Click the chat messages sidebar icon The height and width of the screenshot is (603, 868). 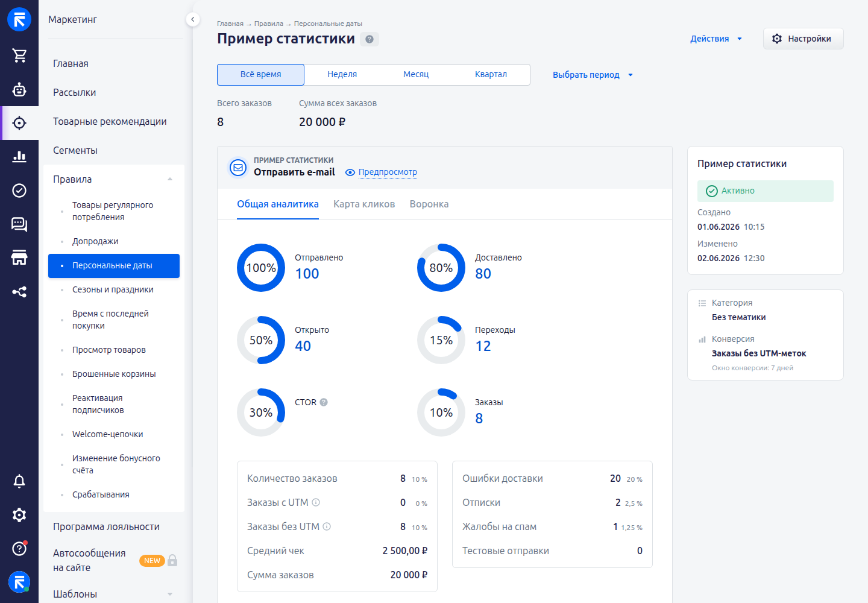point(19,224)
